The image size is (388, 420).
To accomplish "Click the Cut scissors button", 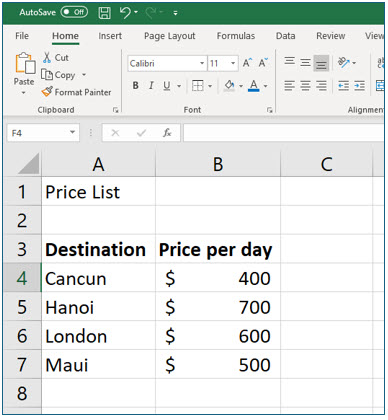I will (56, 58).
